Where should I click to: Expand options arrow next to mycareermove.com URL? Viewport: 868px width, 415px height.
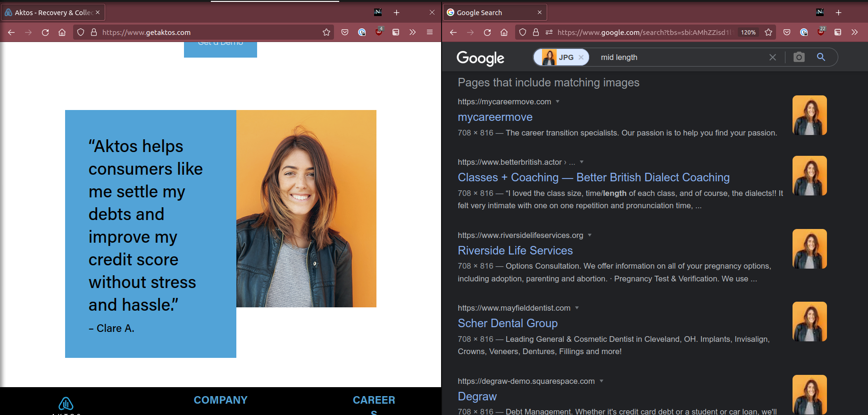tap(558, 102)
